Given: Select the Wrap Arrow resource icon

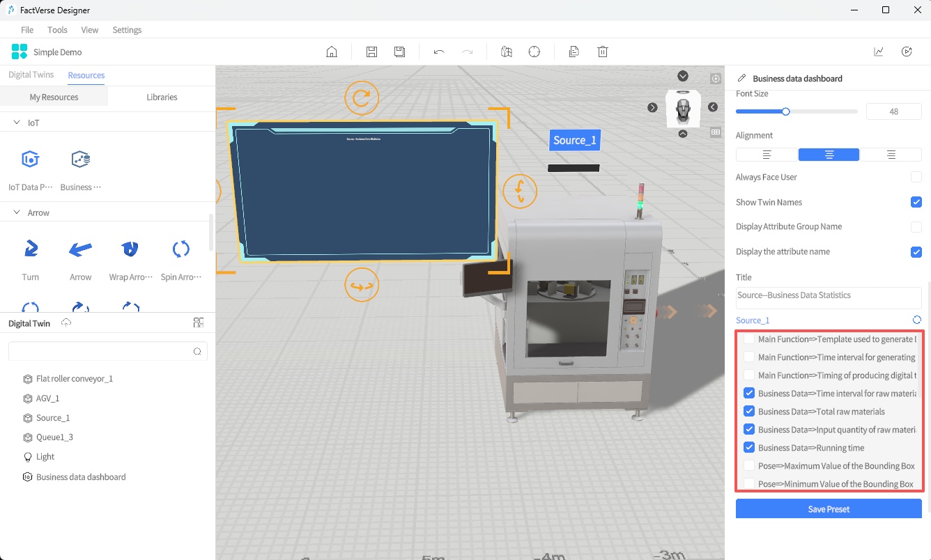Looking at the screenshot, I should pyautogui.click(x=130, y=249).
